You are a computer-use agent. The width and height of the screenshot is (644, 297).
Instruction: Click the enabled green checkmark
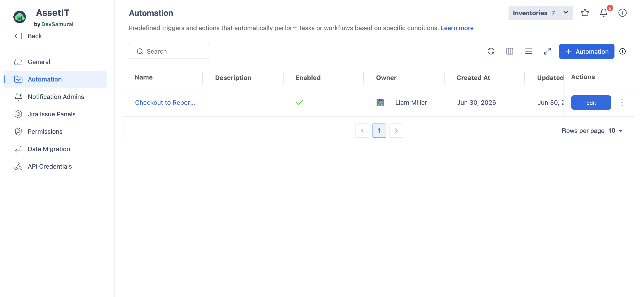(299, 102)
